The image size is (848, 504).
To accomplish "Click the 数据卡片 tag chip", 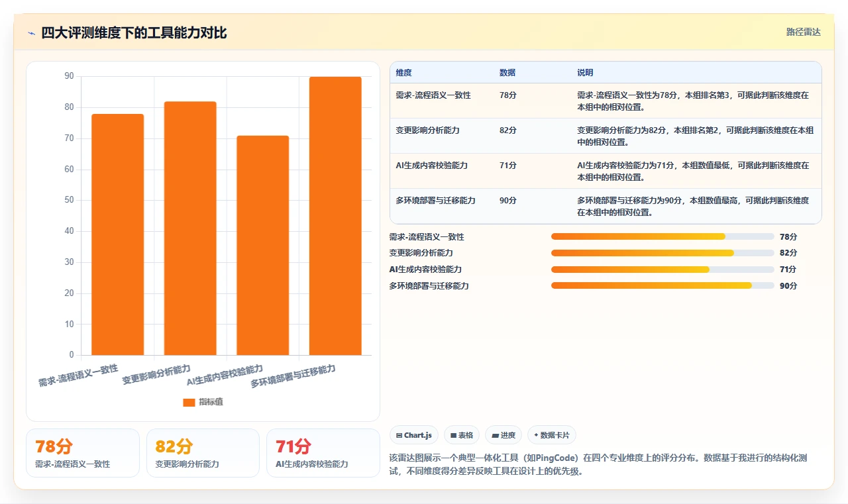I will pos(552,435).
